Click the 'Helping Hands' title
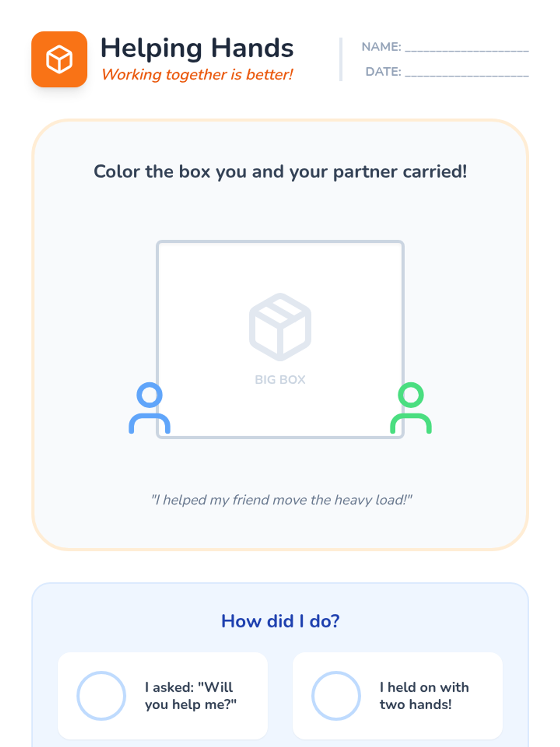 pos(197,48)
